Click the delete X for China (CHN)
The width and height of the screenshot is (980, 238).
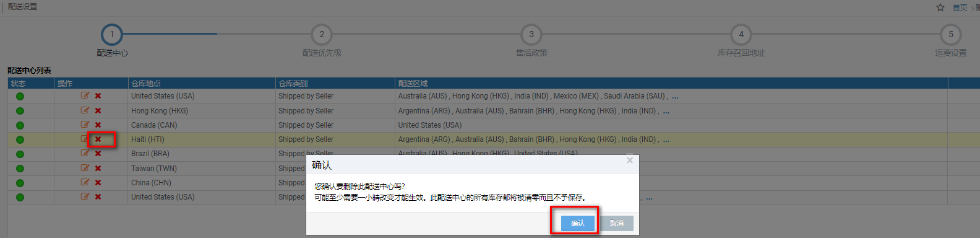[98, 182]
